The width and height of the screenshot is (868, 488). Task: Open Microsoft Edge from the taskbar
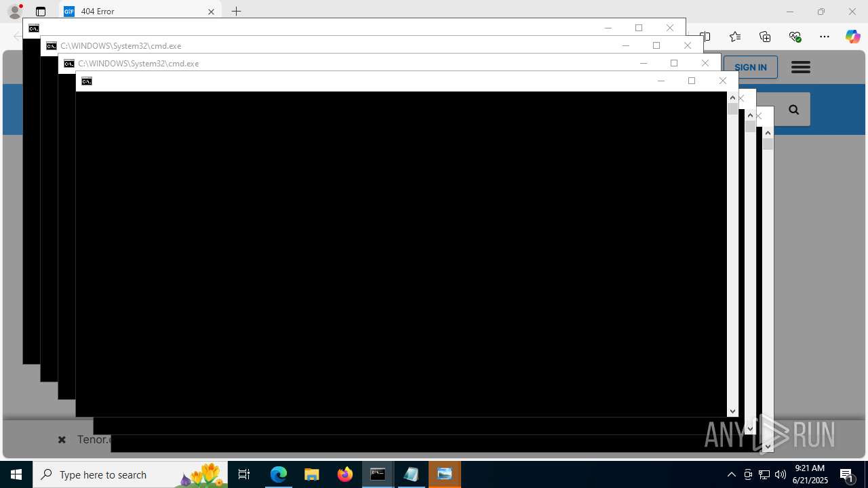[279, 474]
